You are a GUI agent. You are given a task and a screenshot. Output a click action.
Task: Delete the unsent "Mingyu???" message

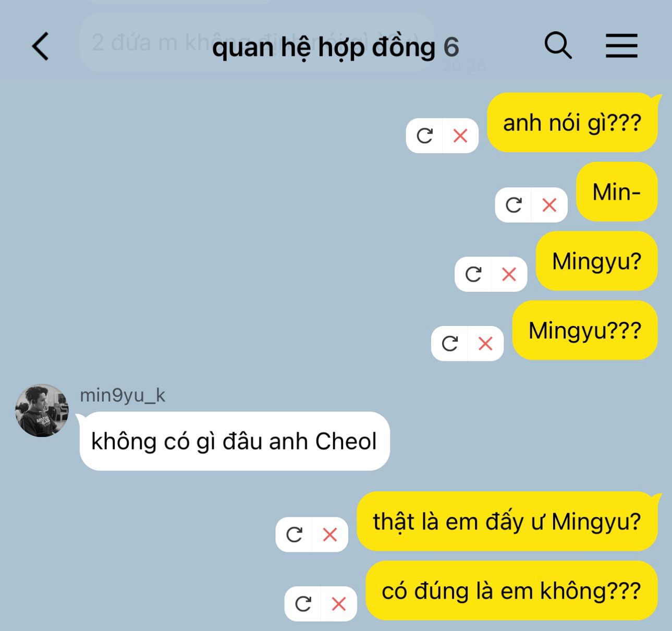(485, 343)
